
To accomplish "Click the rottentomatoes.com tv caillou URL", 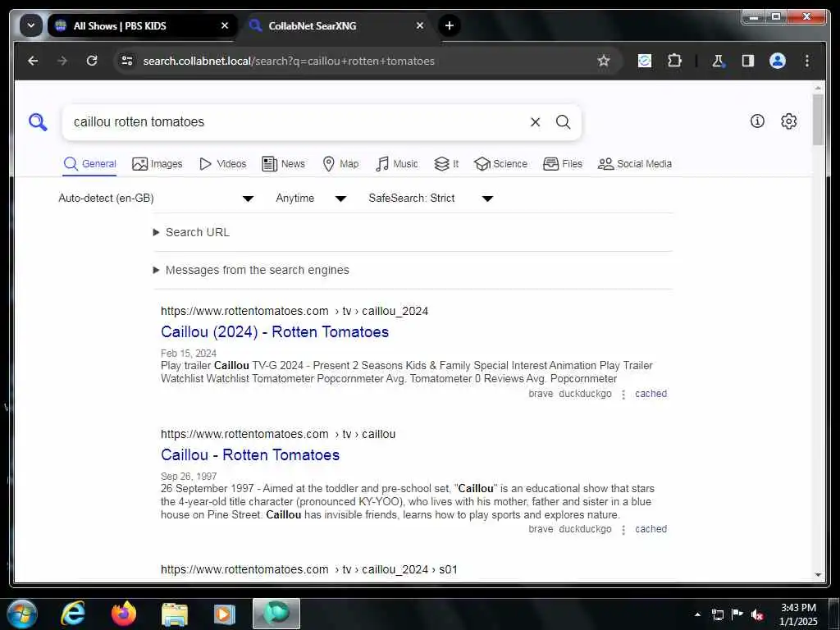I will pos(278,434).
